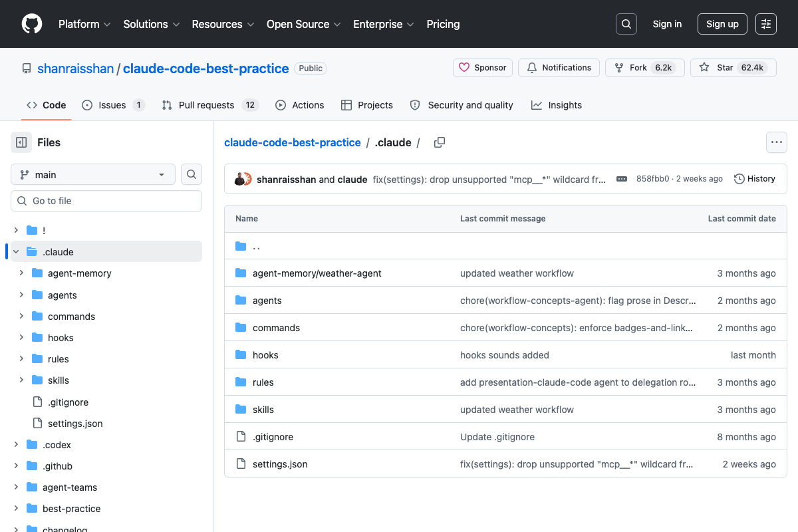The image size is (798, 532).
Task: Open 'hooks sounds added' commit message
Action: (505, 355)
